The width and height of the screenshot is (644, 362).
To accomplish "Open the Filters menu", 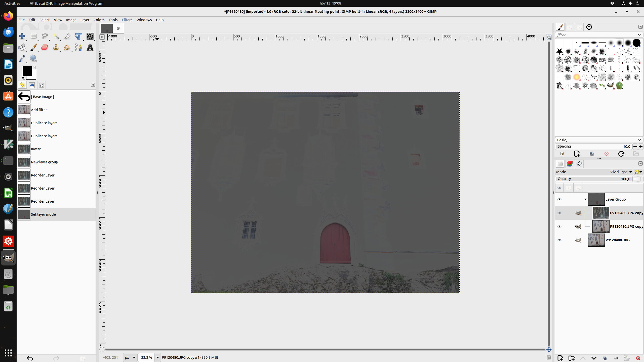I will click(x=127, y=20).
